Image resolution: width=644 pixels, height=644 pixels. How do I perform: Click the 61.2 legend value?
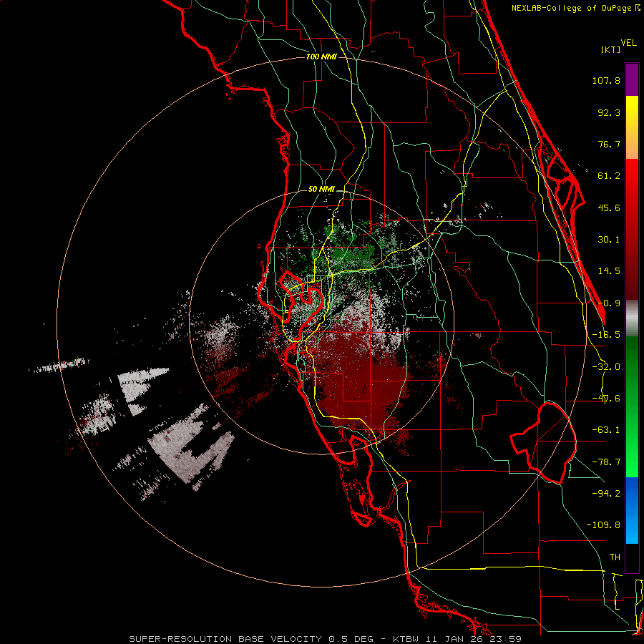coord(609,176)
